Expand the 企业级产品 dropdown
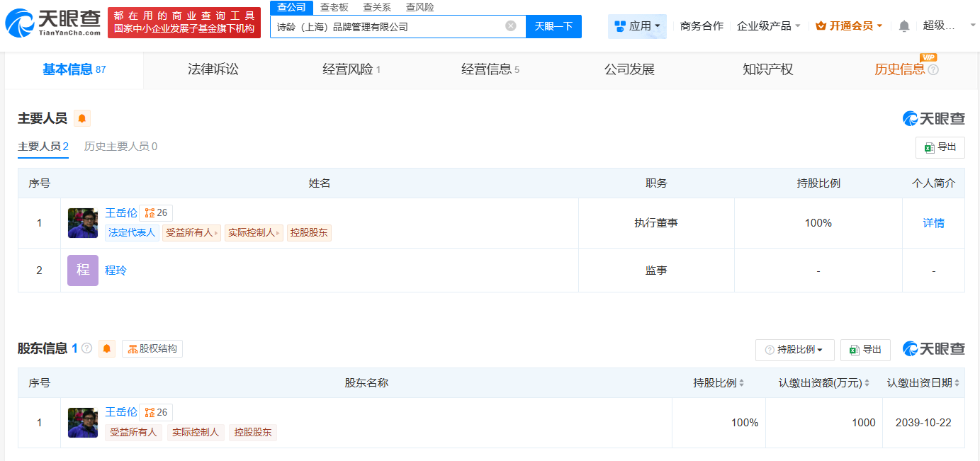980x461 pixels. [768, 26]
